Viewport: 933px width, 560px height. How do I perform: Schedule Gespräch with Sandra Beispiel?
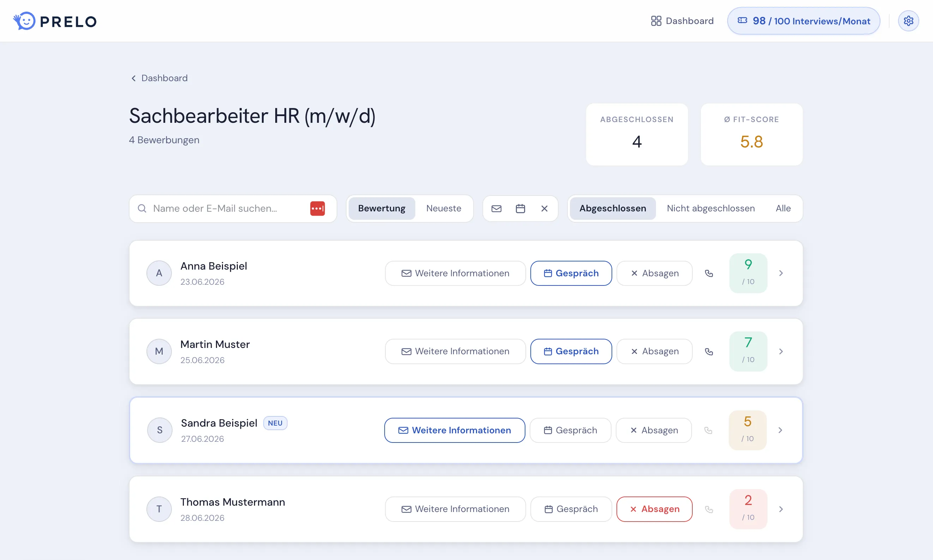(x=571, y=430)
